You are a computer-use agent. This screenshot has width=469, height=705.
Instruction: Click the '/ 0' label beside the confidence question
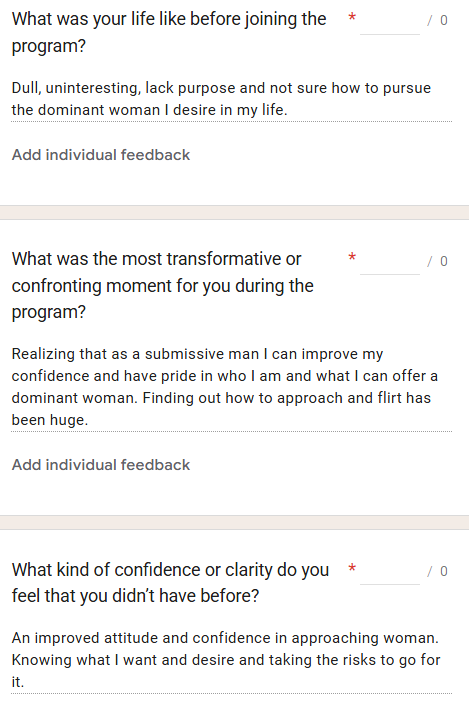click(437, 571)
